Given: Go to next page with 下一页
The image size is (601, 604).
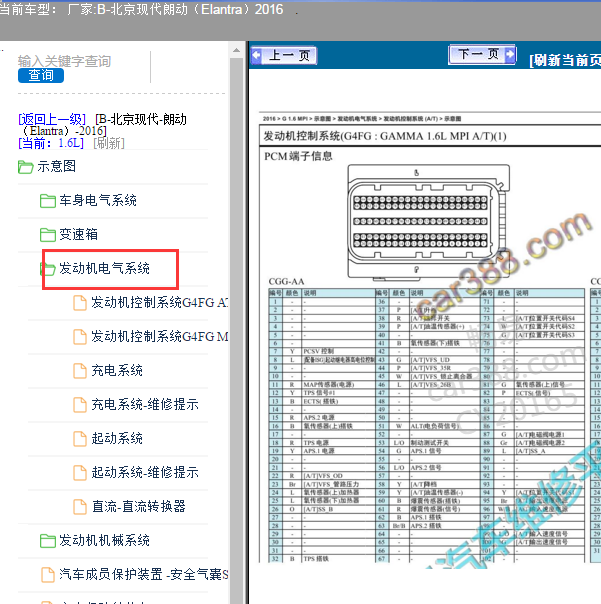Looking at the screenshot, I should tap(482, 54).
